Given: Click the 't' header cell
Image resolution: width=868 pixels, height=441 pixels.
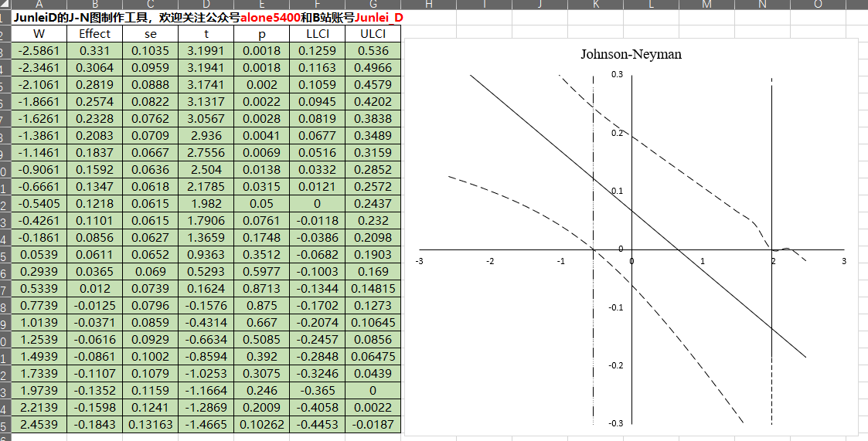Looking at the screenshot, I should [x=206, y=34].
